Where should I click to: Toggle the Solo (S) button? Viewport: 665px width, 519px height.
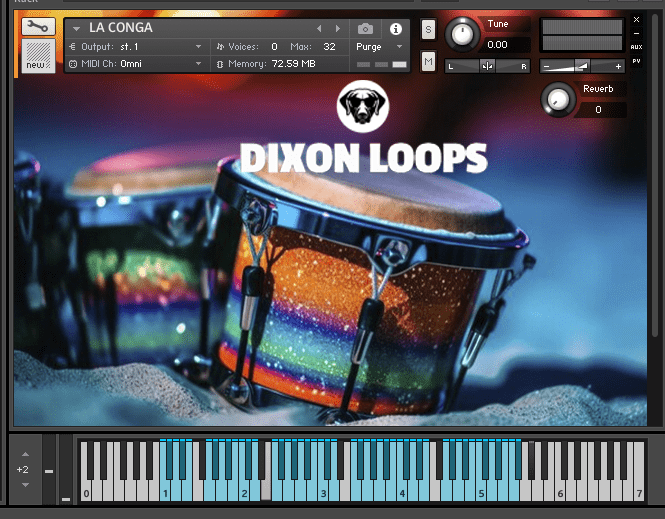[x=428, y=30]
